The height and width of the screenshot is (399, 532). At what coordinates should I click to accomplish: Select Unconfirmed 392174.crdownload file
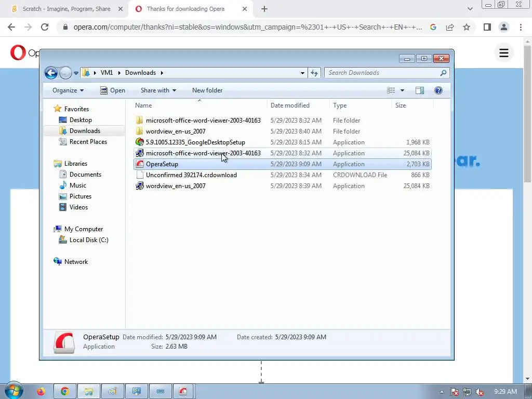[x=283, y=175]
